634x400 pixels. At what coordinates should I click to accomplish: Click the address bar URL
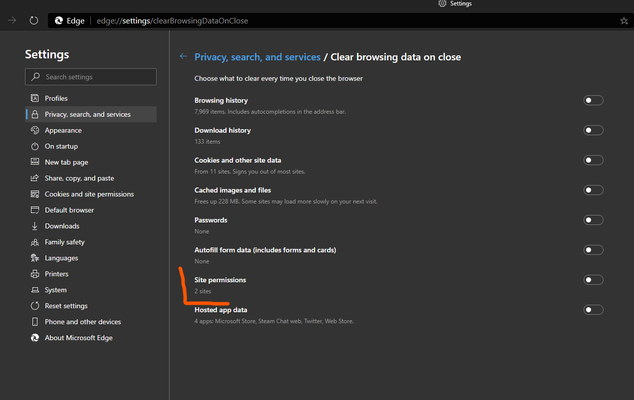click(x=172, y=21)
